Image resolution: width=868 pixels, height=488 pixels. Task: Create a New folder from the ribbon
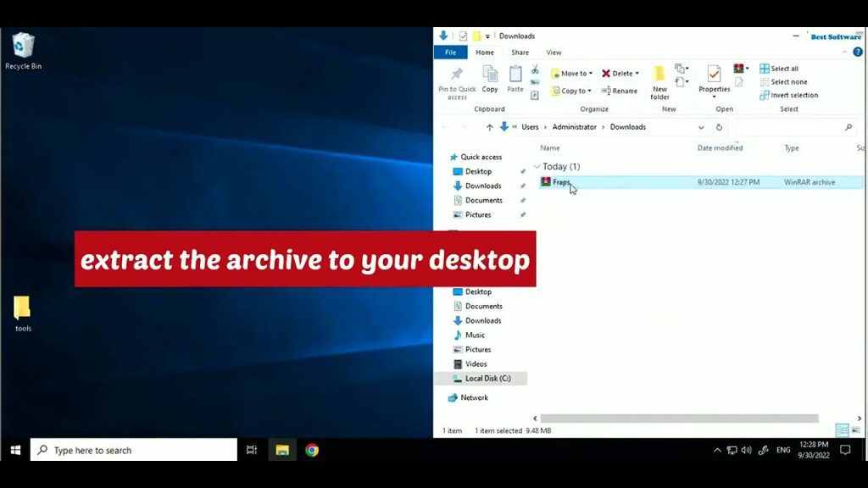[659, 82]
